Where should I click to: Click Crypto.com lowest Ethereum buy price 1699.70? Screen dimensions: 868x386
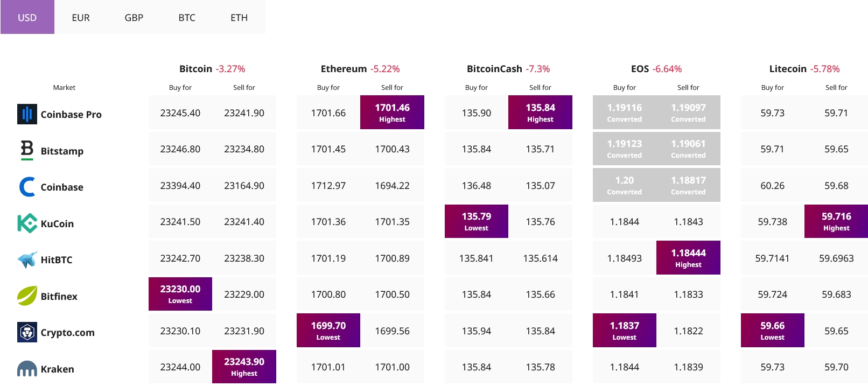coord(328,331)
